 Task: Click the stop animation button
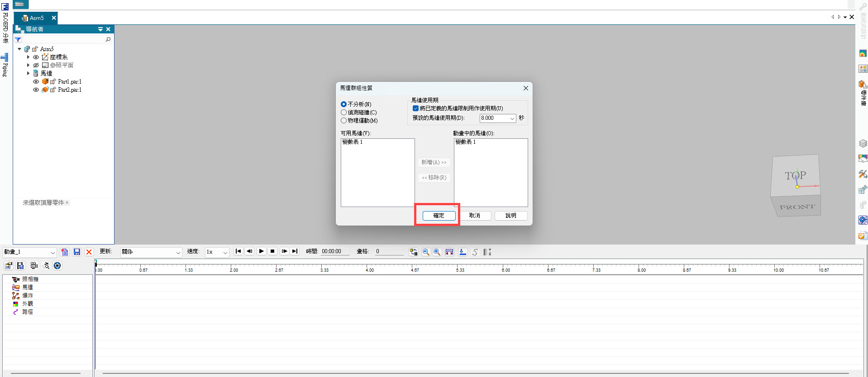pyautogui.click(x=272, y=251)
